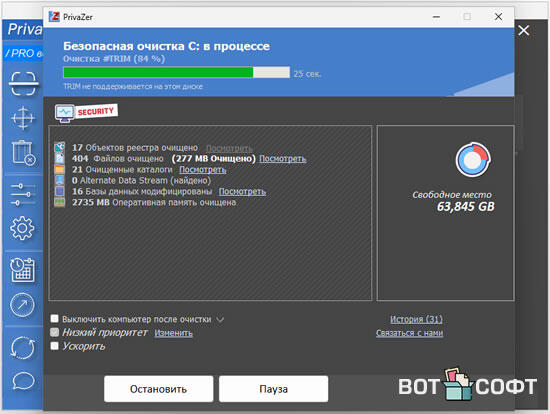Image resolution: width=550 pixels, height=414 pixels.
Task: Click the SECURITY monitor badge icon
Action: tap(86, 113)
